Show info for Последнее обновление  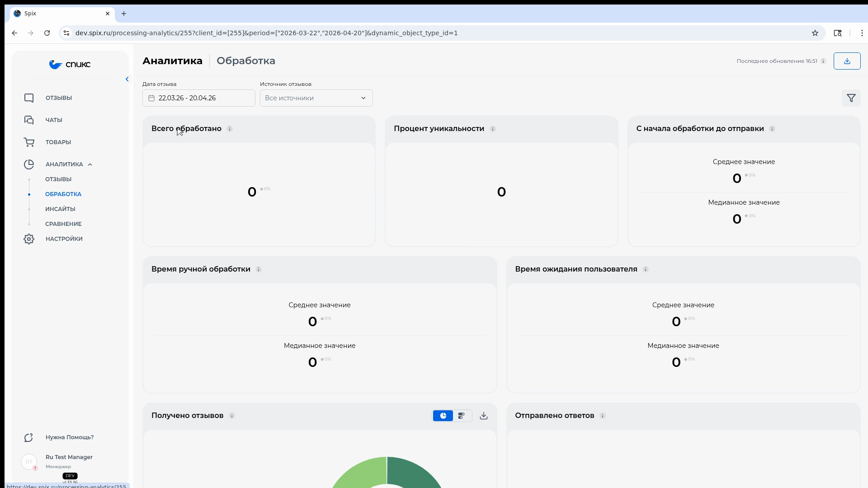[823, 61]
